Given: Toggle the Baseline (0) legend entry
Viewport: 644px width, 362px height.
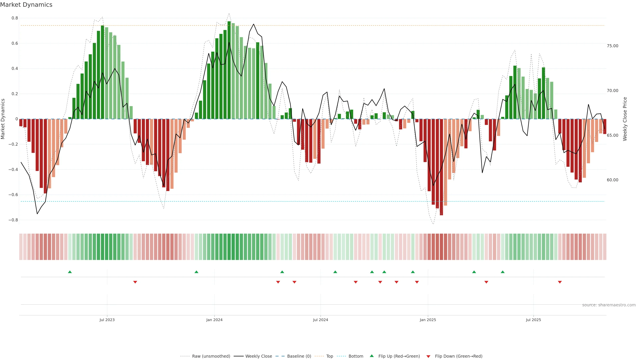Looking at the screenshot, I should [299, 356].
